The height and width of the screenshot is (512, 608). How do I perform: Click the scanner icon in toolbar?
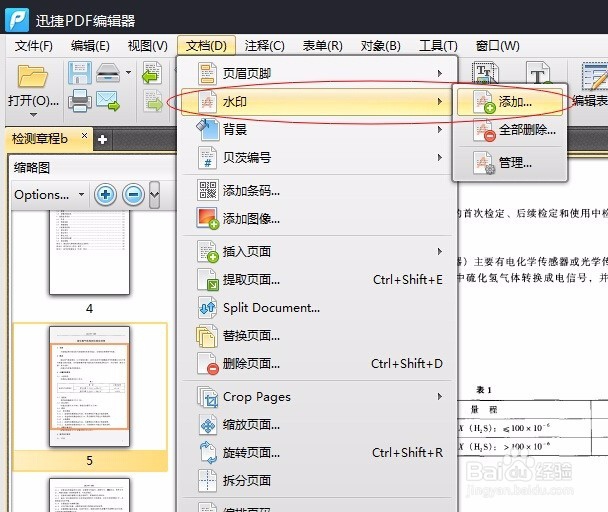coord(108,73)
